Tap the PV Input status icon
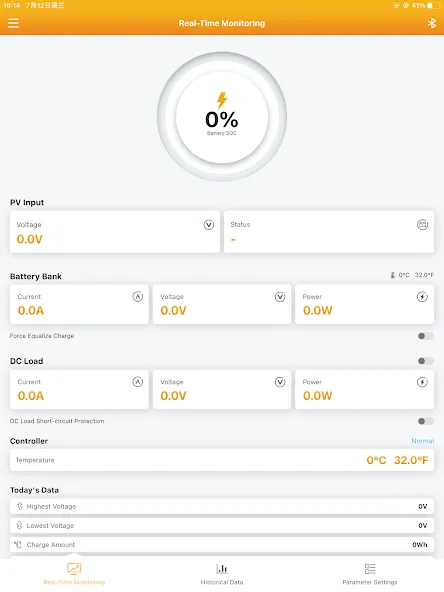 pyautogui.click(x=422, y=225)
